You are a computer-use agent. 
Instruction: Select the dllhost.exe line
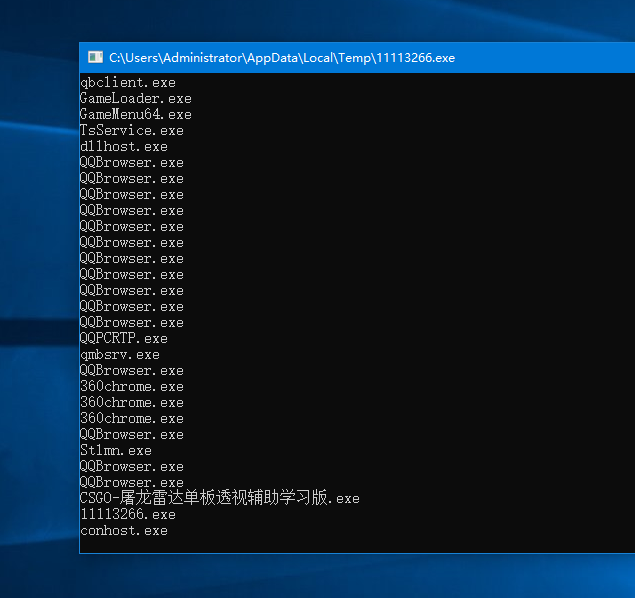click(124, 147)
